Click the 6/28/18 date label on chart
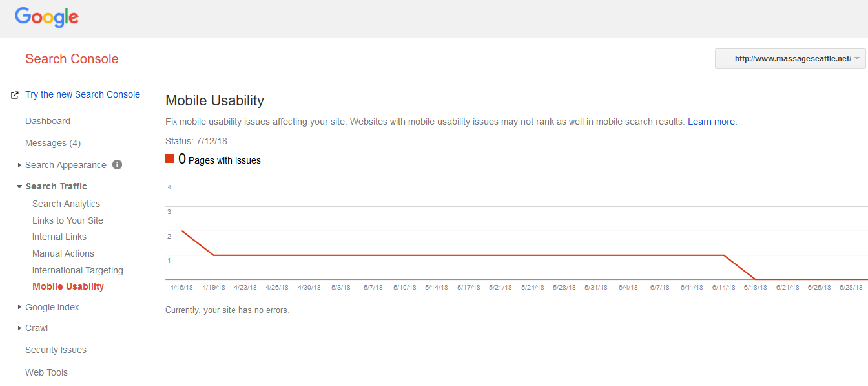The height and width of the screenshot is (386, 868). (851, 288)
